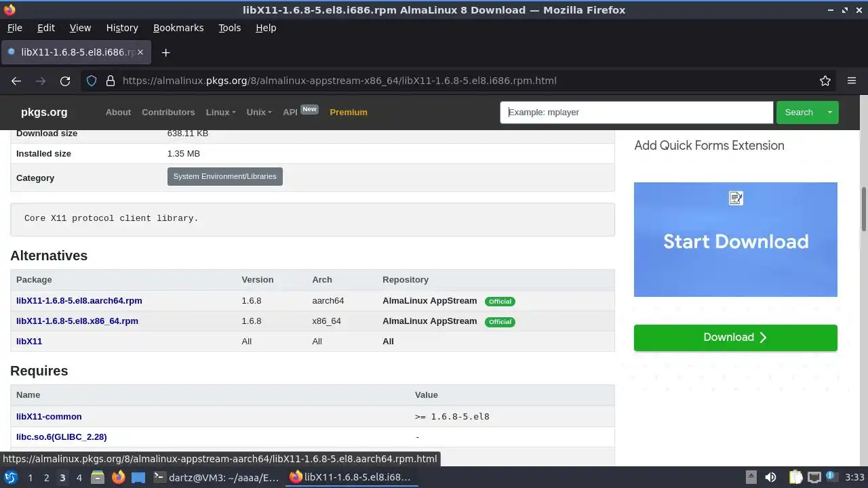Open the libX11 all-versions link
868x488 pixels.
click(29, 342)
